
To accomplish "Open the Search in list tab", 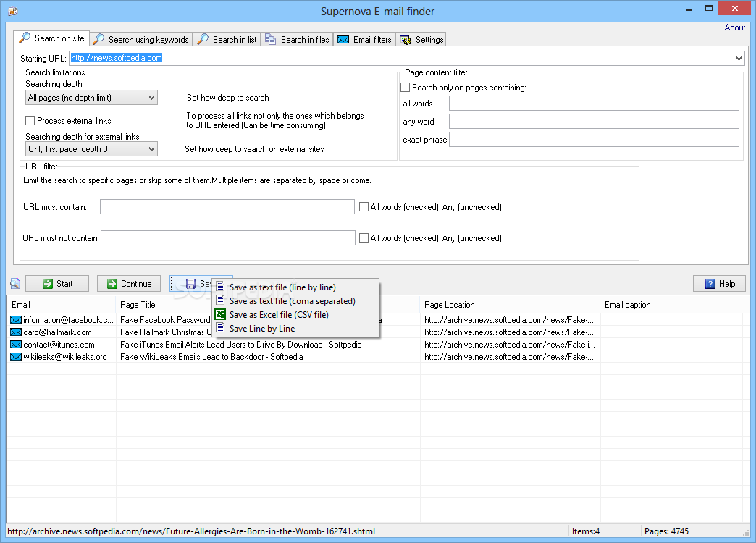I will pyautogui.click(x=227, y=40).
